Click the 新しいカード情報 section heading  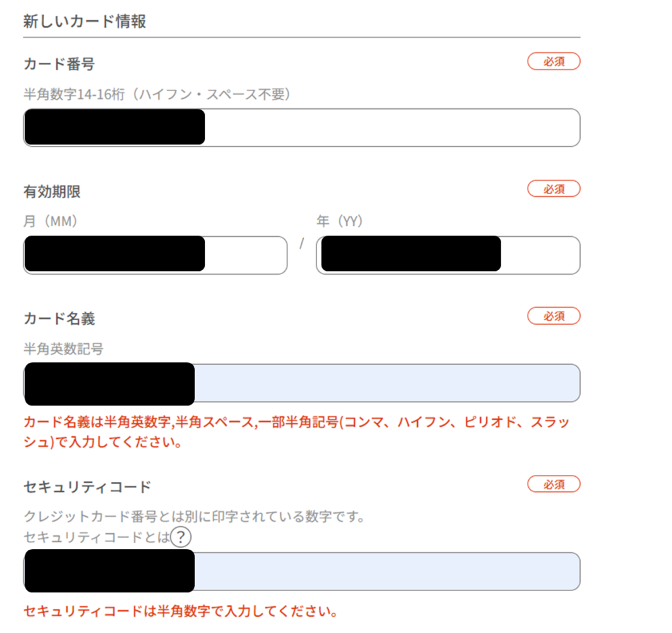point(85,21)
